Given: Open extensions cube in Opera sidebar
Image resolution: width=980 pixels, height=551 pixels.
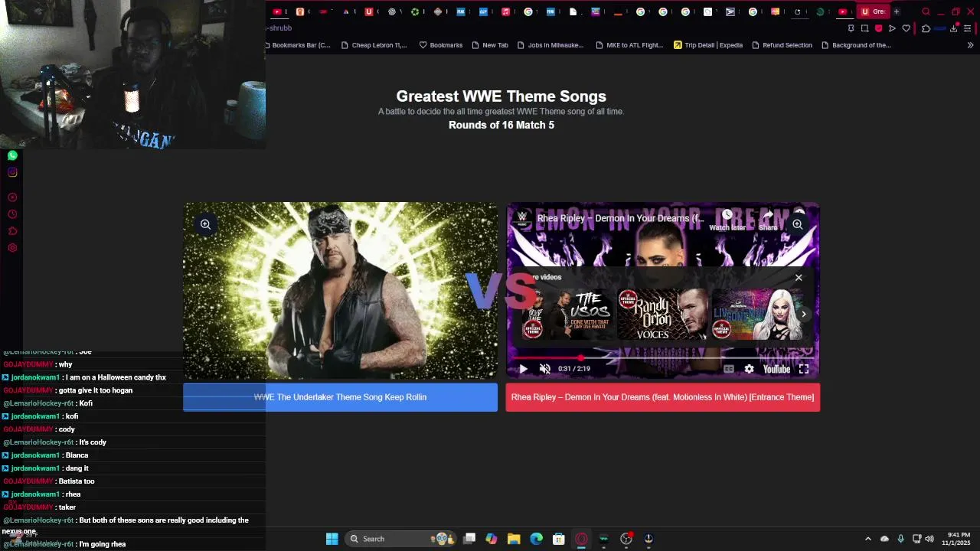Looking at the screenshot, I should tap(12, 231).
